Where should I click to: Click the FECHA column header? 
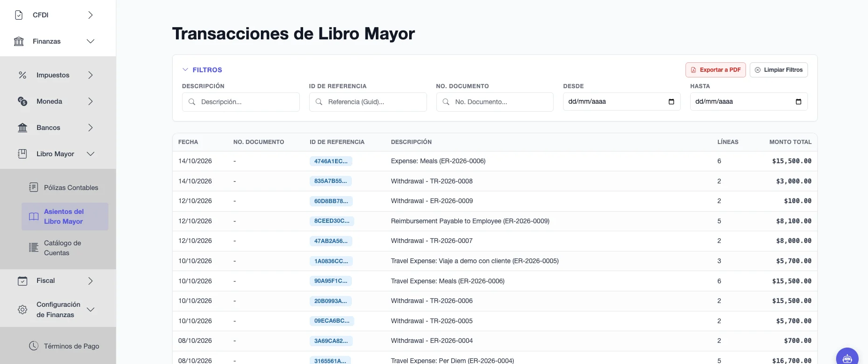tap(188, 142)
